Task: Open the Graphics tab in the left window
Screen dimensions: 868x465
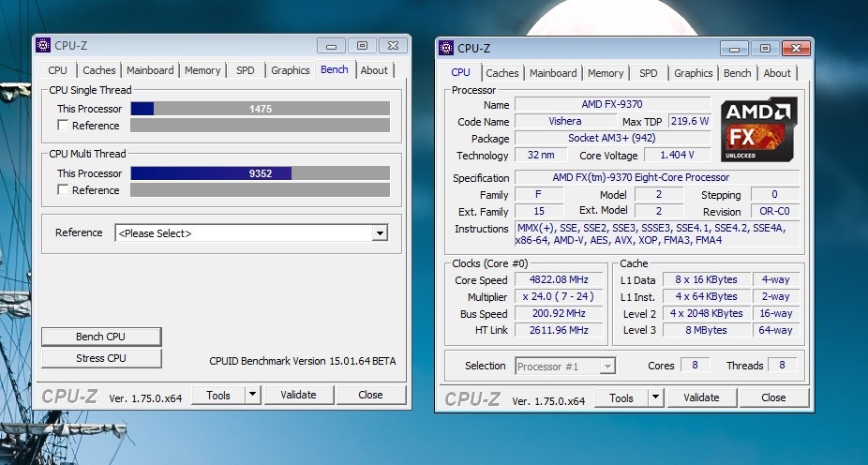Action: tap(290, 70)
